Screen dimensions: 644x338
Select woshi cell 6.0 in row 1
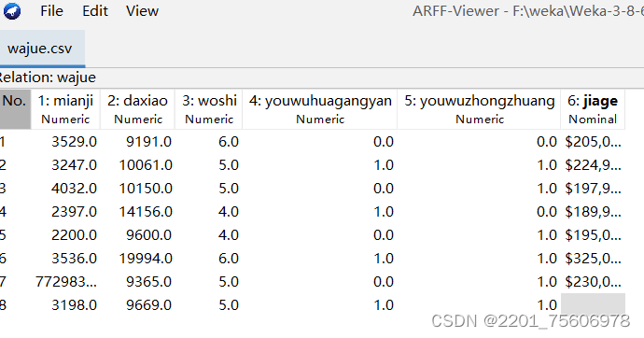coord(209,142)
